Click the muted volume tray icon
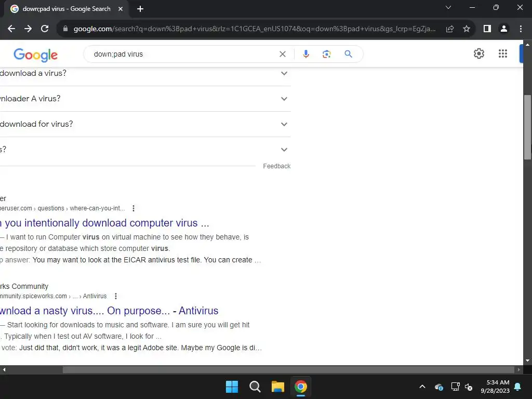532x399 pixels. tap(469, 387)
